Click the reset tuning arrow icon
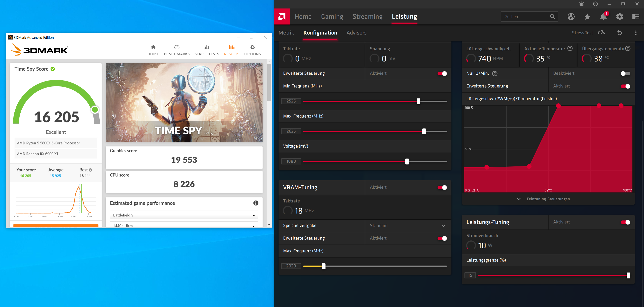 coord(620,33)
